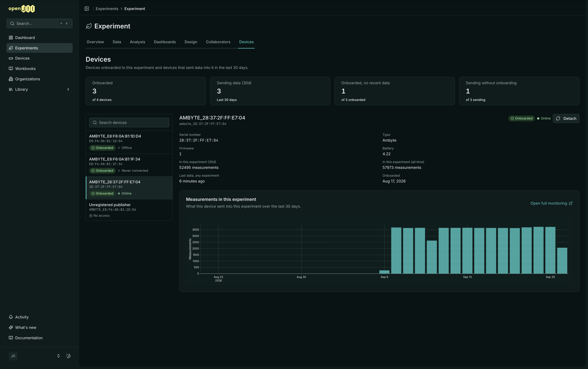This screenshot has height=369, width=588.
Task: Click the Organizations building icon
Action: click(11, 79)
